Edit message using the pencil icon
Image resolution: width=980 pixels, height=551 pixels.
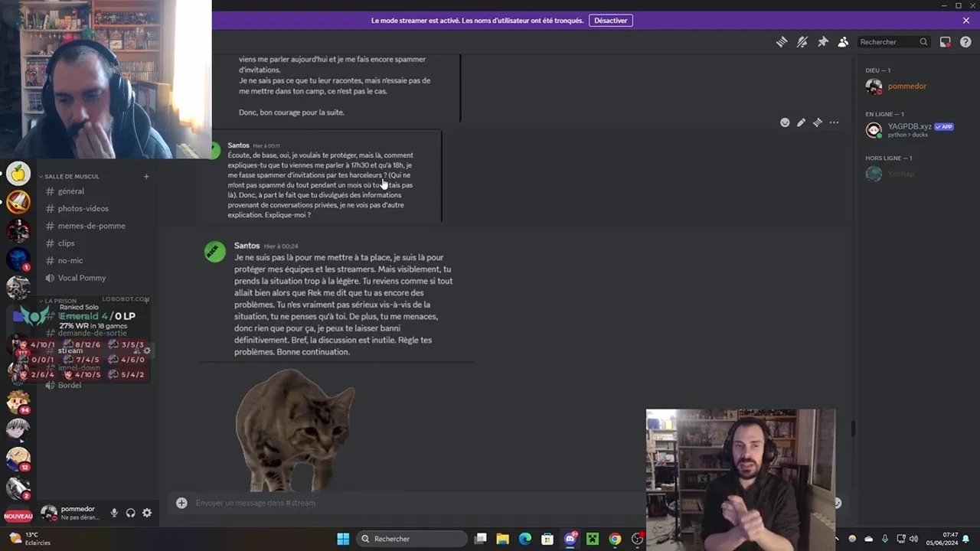801,122
